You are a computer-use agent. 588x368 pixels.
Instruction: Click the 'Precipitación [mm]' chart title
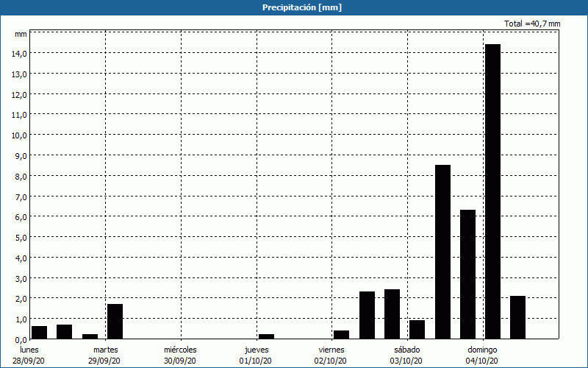302,7
